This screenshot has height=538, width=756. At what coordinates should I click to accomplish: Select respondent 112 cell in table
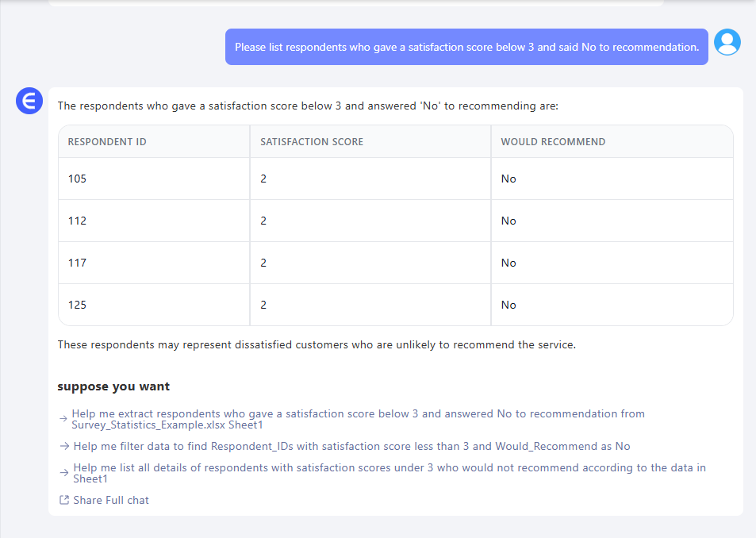(x=78, y=221)
